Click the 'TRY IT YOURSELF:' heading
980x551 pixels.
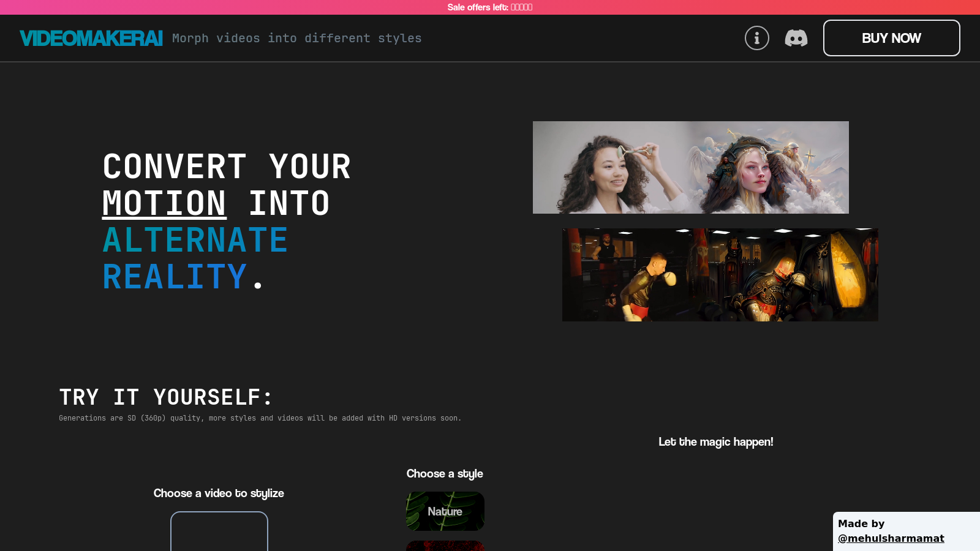coord(165,397)
